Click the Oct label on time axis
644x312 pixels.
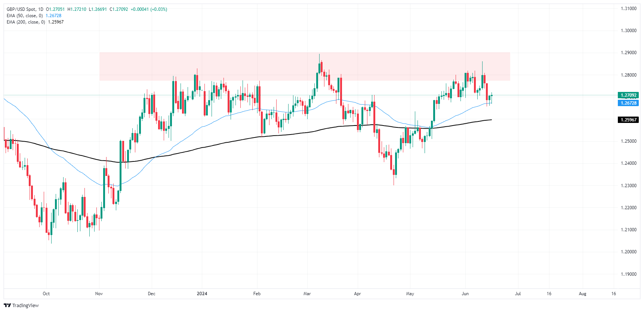(46, 294)
